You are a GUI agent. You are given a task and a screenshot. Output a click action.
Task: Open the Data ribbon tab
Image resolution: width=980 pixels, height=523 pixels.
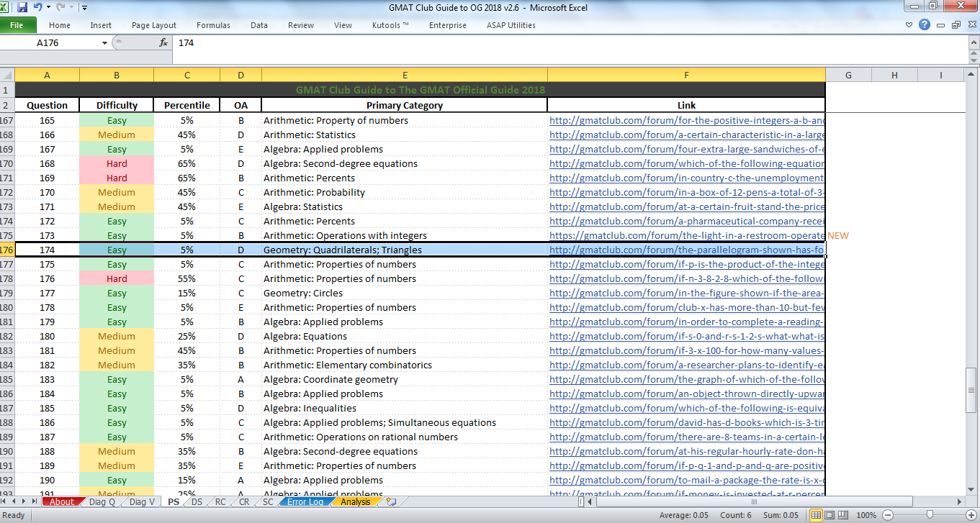(259, 25)
